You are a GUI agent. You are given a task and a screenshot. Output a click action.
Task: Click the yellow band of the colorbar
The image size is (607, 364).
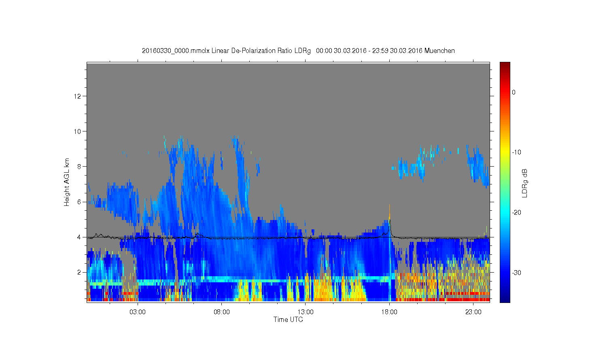pos(505,152)
